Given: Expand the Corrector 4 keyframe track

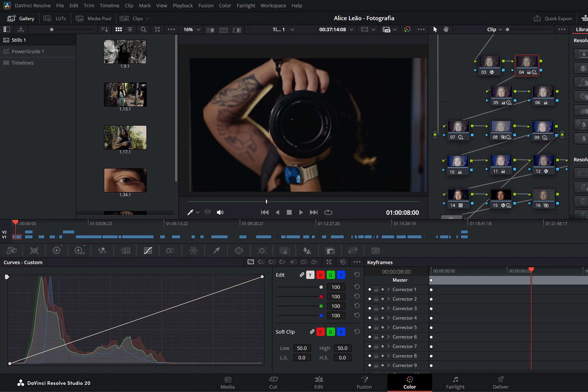Looking at the screenshot, I should click(x=389, y=318).
